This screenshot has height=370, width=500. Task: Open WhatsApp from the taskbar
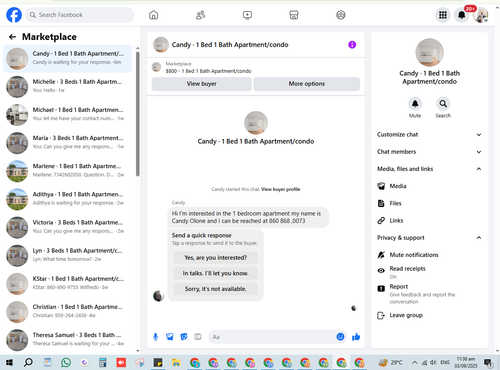point(66,362)
